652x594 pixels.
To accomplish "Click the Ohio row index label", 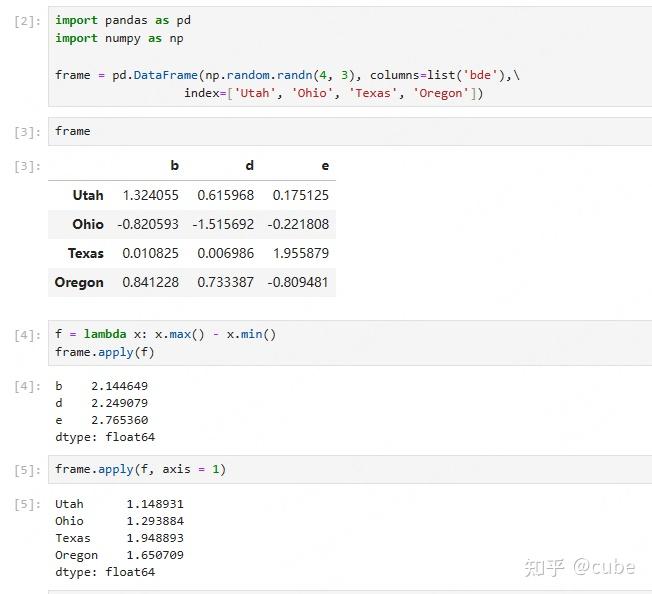I will (x=88, y=224).
